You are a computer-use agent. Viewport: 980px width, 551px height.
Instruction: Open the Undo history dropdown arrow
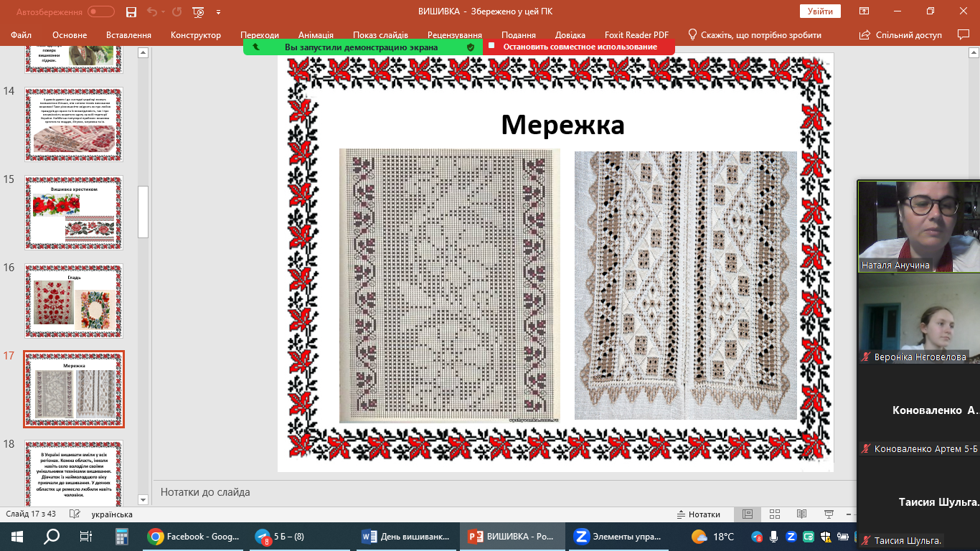pyautogui.click(x=164, y=12)
